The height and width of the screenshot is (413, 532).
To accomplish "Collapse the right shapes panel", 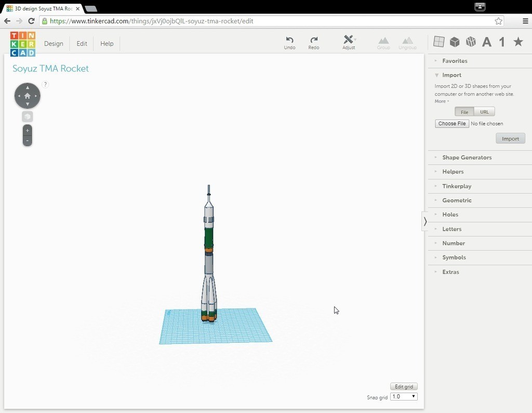I will (x=425, y=222).
